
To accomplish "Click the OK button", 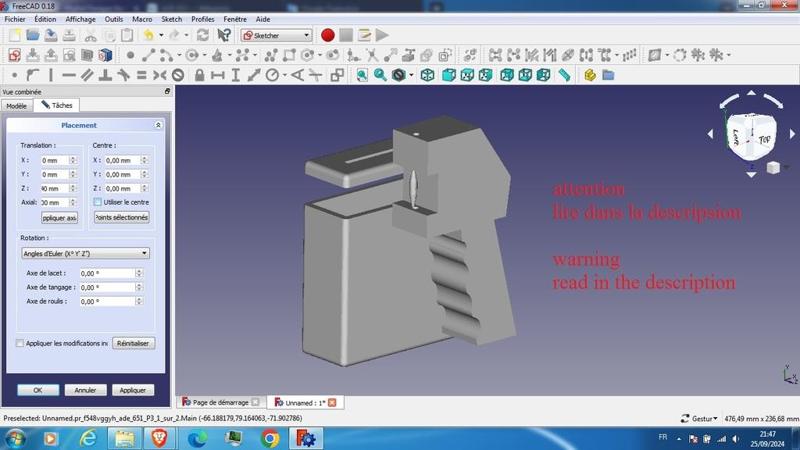I will (x=38, y=390).
